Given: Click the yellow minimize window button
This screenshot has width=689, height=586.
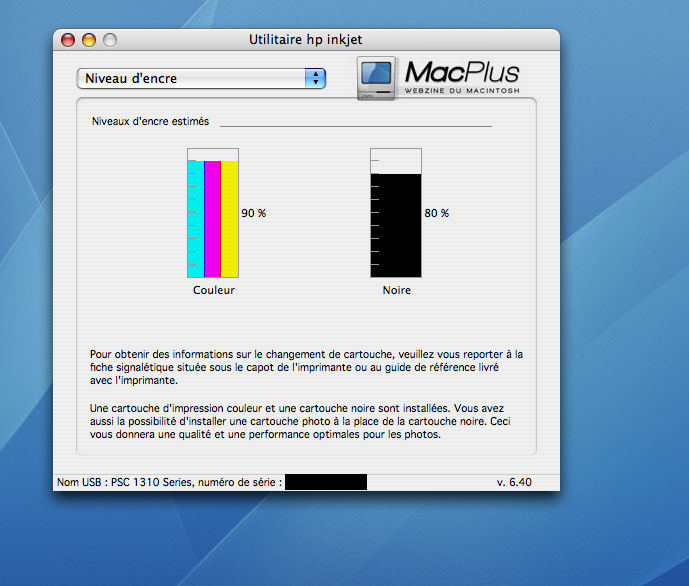Looking at the screenshot, I should [89, 40].
